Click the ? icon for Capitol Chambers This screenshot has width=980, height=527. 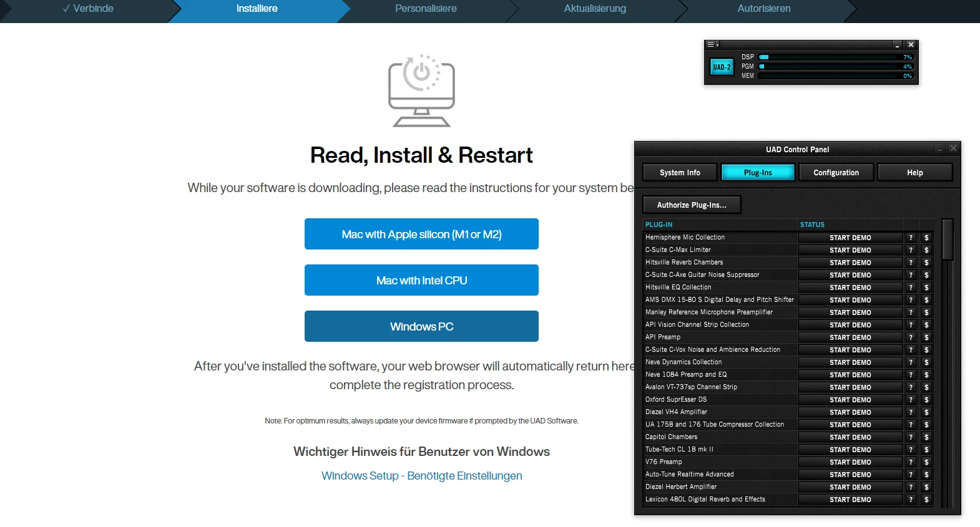[x=911, y=437]
